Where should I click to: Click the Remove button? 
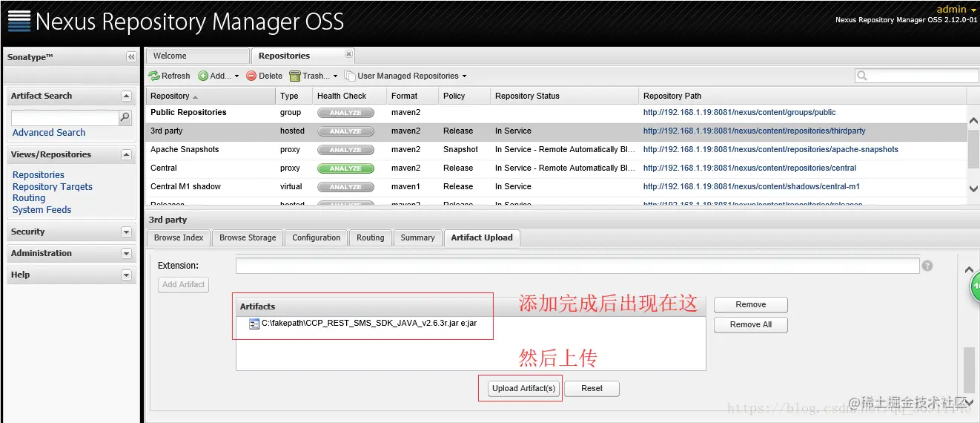coord(751,305)
